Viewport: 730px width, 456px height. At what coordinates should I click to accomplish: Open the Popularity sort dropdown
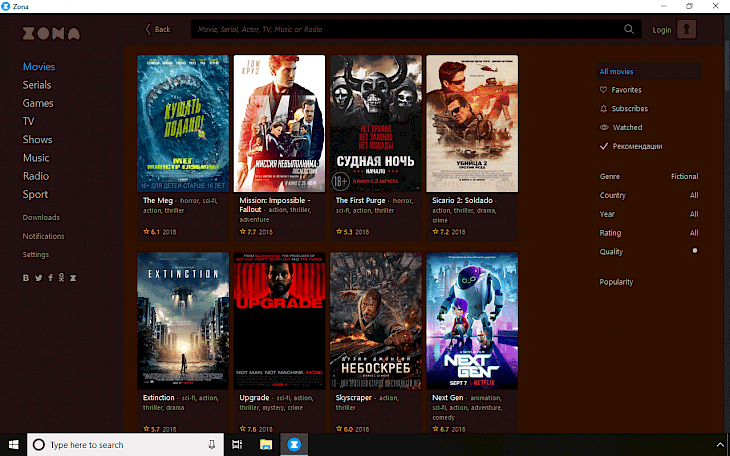(616, 282)
